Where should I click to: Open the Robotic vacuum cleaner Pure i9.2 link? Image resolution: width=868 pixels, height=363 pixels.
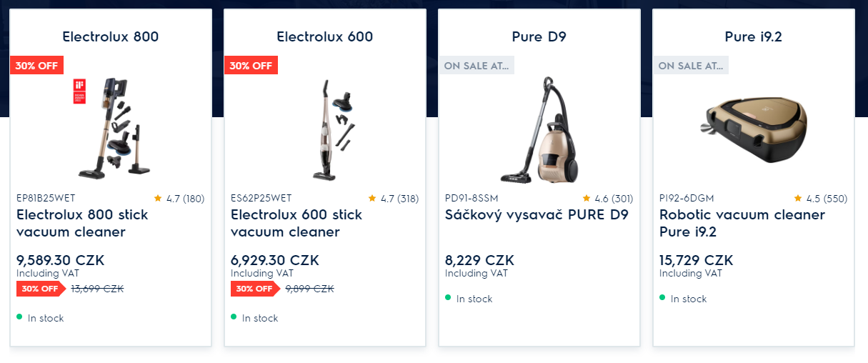pyautogui.click(x=742, y=224)
